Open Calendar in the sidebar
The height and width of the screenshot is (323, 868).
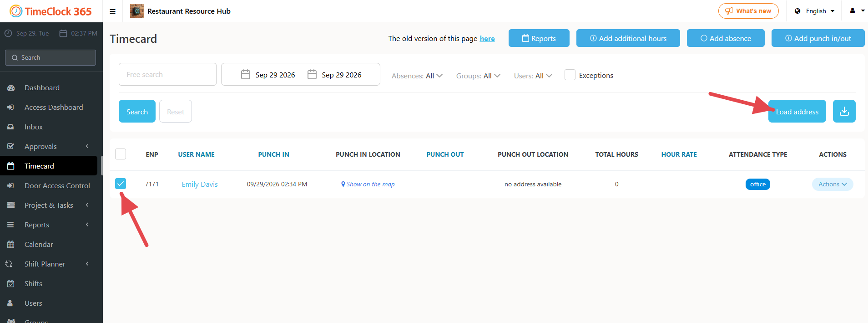39,244
